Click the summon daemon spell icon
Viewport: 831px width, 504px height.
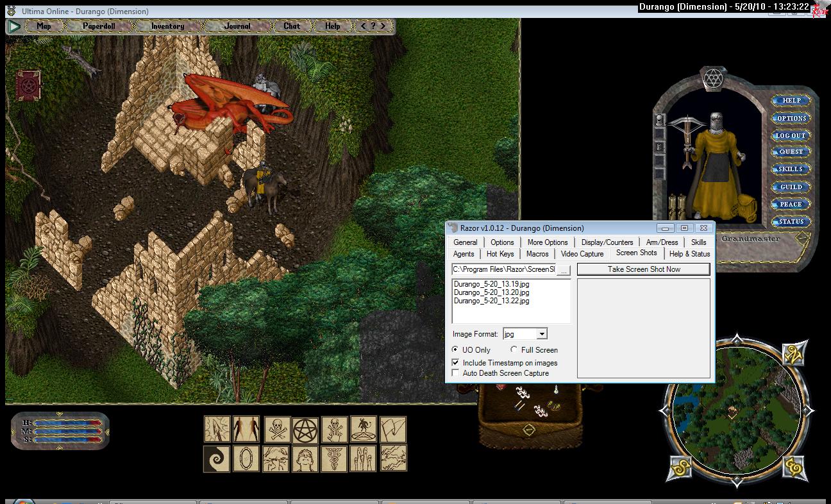[x=364, y=429]
